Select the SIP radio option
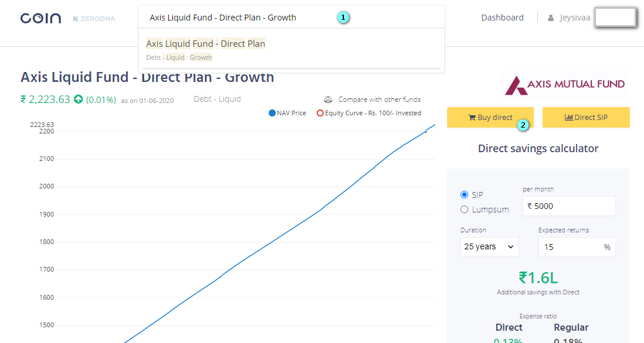The image size is (644, 343). [x=465, y=194]
